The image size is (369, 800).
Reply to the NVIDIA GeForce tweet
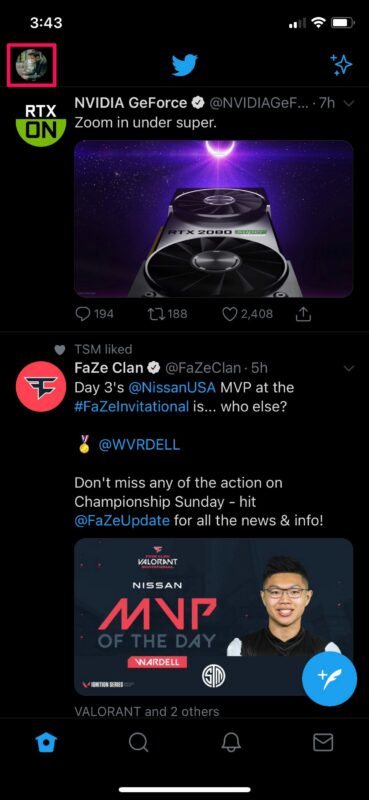[x=94, y=314]
